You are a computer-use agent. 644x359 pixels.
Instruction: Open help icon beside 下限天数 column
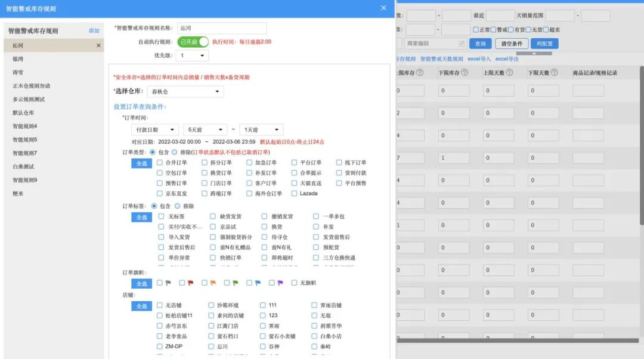point(554,72)
